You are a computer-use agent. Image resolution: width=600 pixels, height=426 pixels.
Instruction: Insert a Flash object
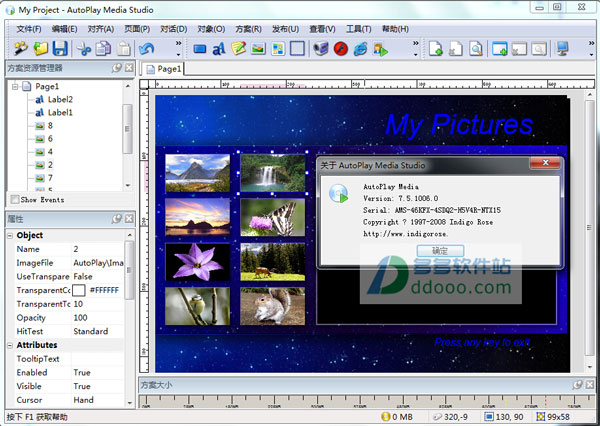point(341,49)
